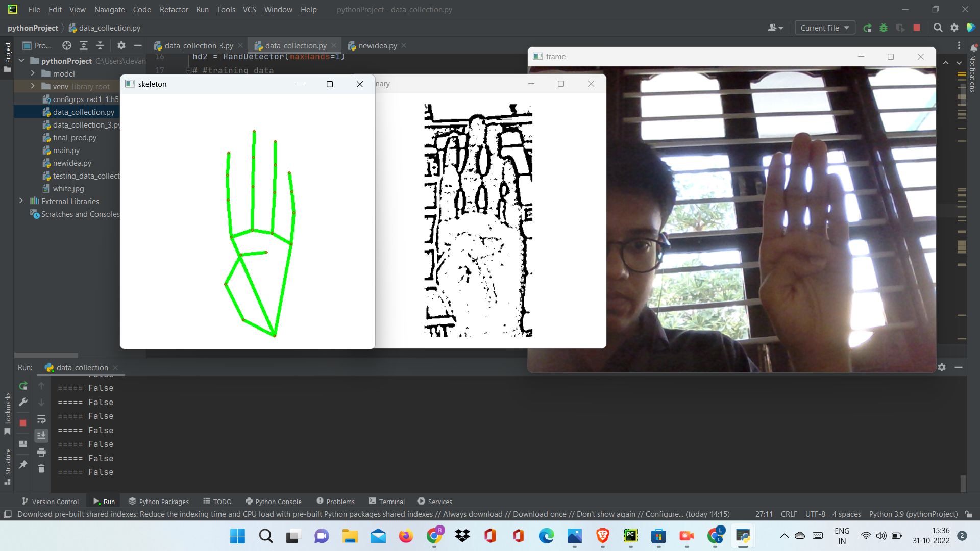Expand all in Project tool window
The width and height of the screenshot is (980, 551).
click(84, 45)
